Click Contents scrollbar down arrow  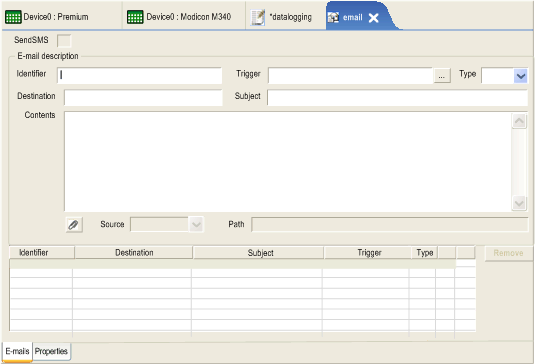click(x=519, y=203)
